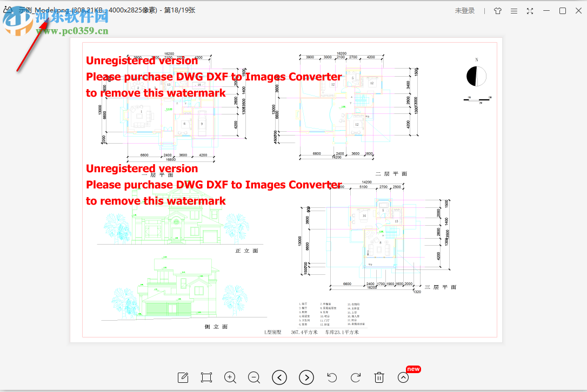Open the skin theme picker shirt icon
Viewport: 587px width, 392px height.
pyautogui.click(x=497, y=10)
